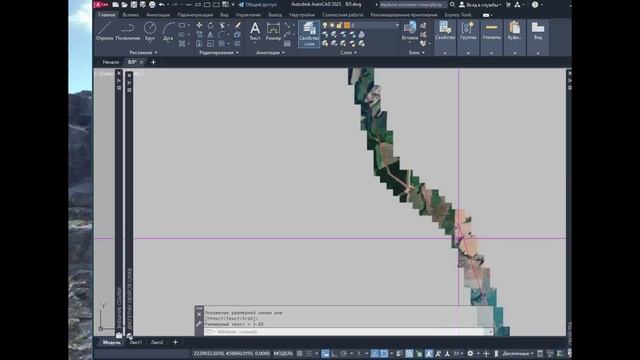Viewport: 640px width, 360px height.
Task: Switch to the Управление ribbon tab
Action: 248,15
